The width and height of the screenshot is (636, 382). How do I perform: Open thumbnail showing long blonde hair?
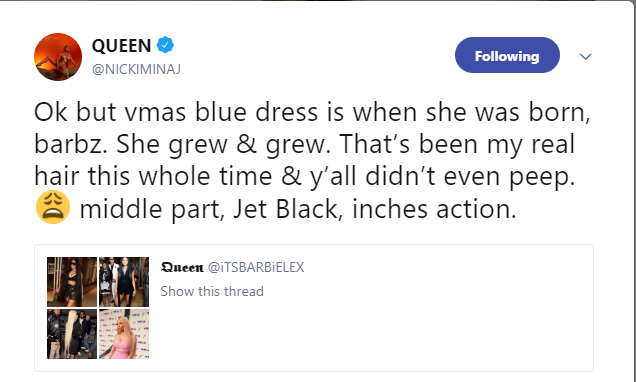(x=72, y=334)
